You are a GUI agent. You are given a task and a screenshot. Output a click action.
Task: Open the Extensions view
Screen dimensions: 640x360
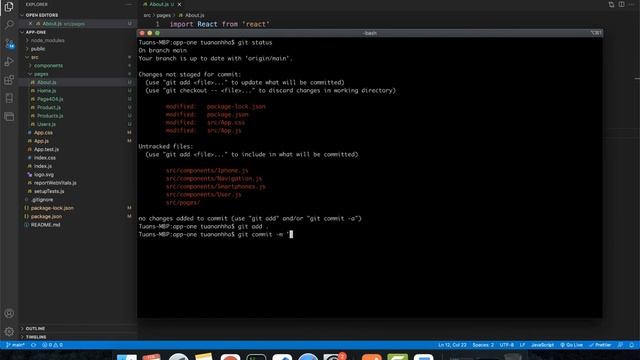(x=9, y=80)
